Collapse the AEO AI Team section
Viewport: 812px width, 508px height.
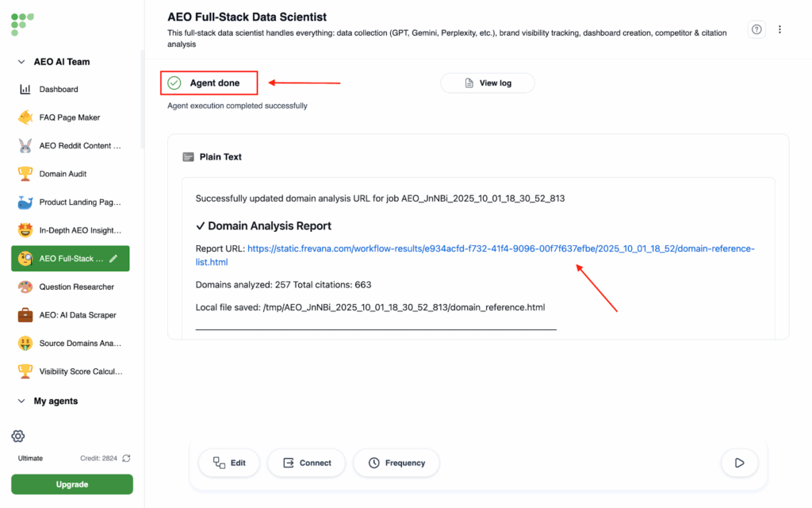click(21, 62)
